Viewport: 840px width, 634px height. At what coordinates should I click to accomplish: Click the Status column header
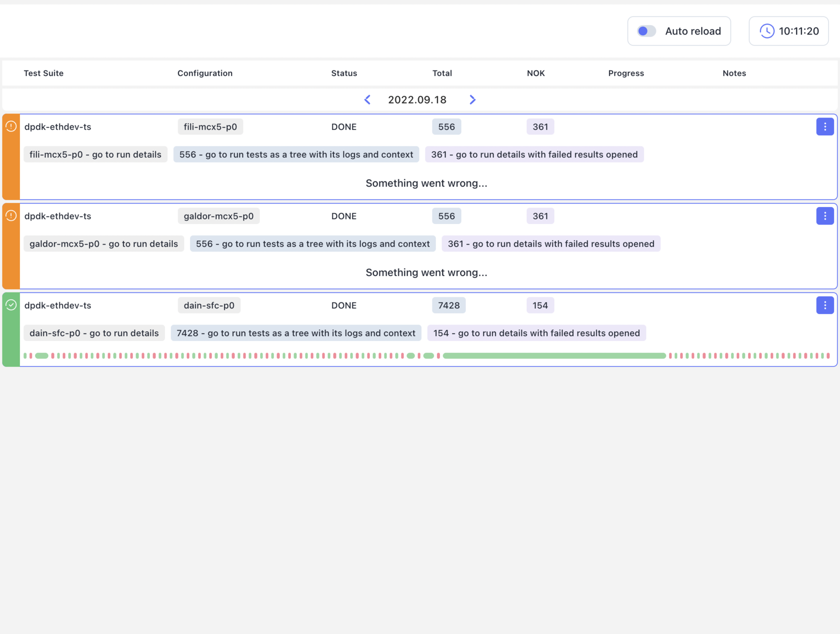(x=344, y=73)
